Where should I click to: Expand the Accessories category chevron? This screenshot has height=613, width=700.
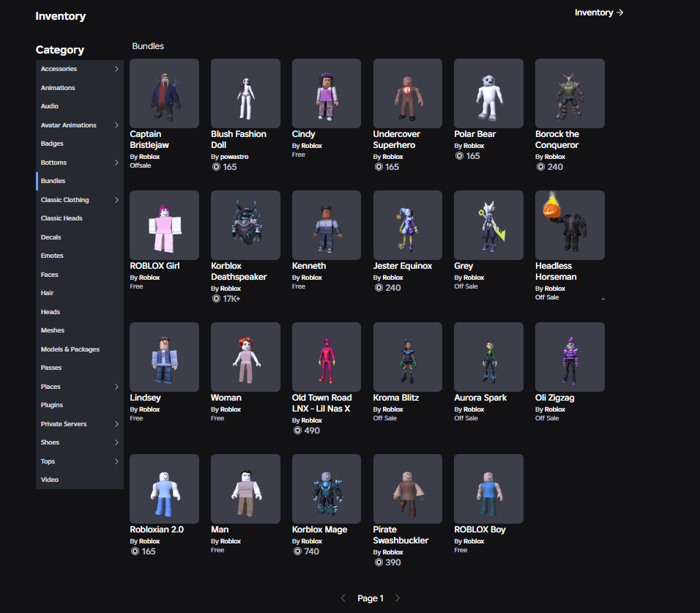(116, 69)
